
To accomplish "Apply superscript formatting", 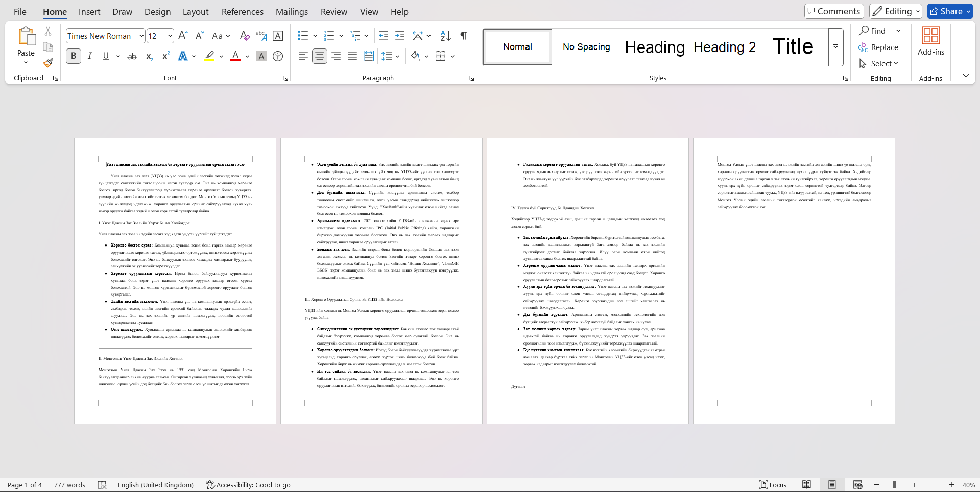I will [x=165, y=56].
